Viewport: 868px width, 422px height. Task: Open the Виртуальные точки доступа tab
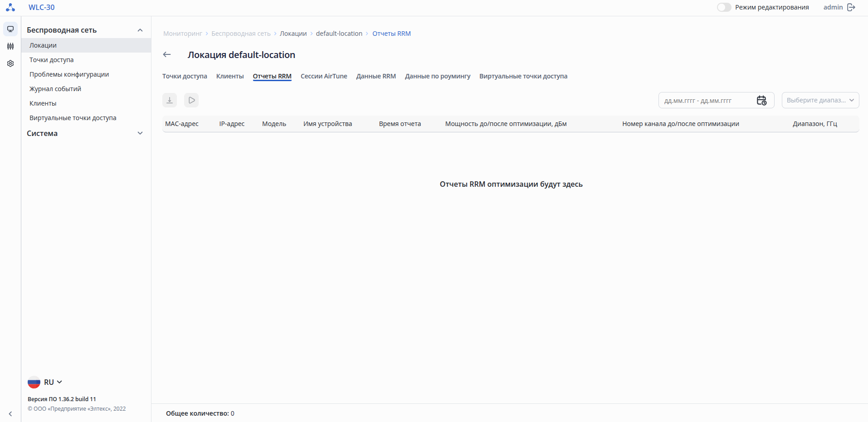pyautogui.click(x=523, y=76)
